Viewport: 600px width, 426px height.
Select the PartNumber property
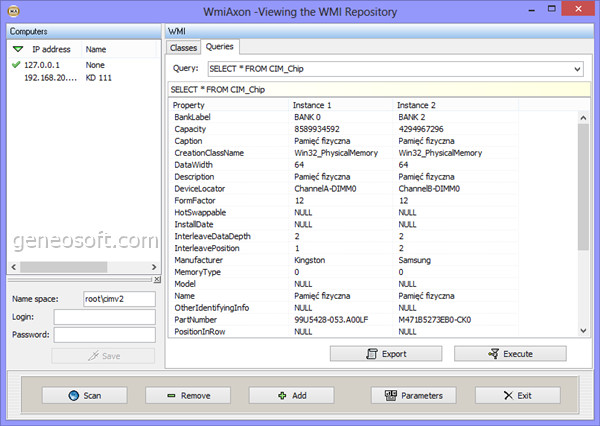(x=196, y=320)
